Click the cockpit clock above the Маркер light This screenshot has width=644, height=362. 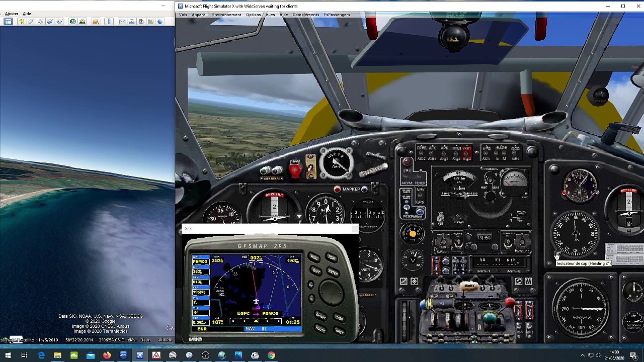pos(336,163)
